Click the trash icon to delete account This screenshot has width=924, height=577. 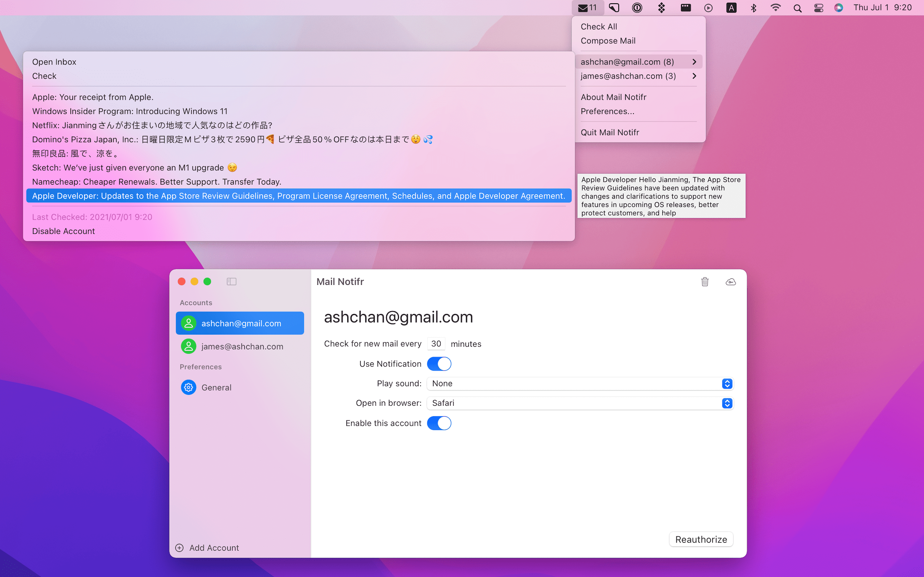coord(705,282)
